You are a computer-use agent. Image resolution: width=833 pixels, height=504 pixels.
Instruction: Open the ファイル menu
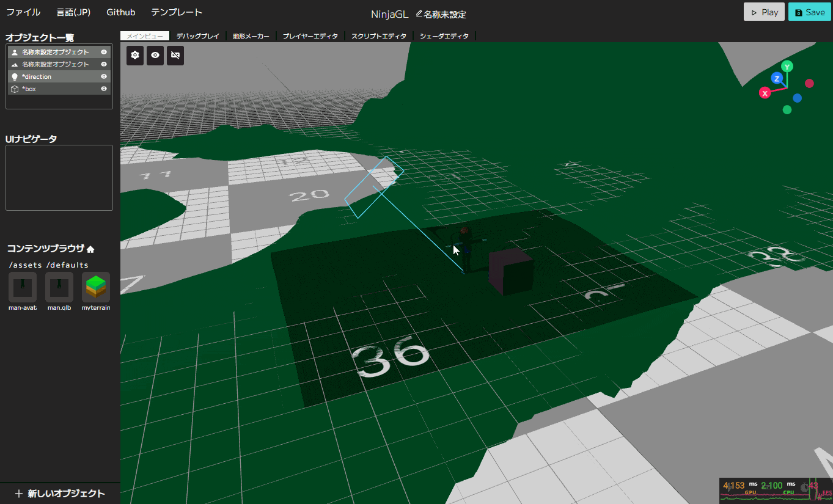[x=23, y=12]
